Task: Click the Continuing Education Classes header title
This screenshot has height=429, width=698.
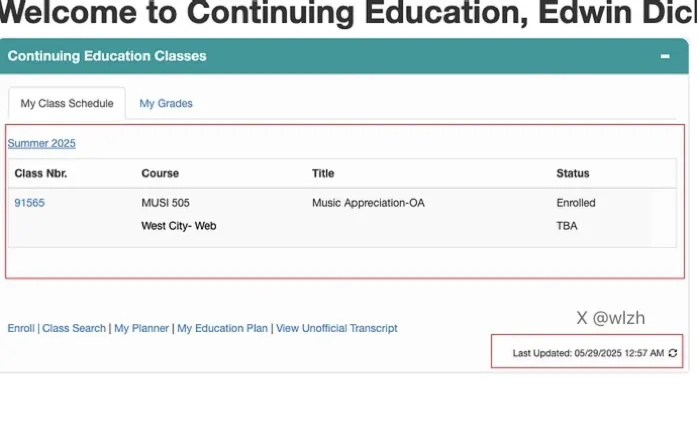Action: coord(107,56)
